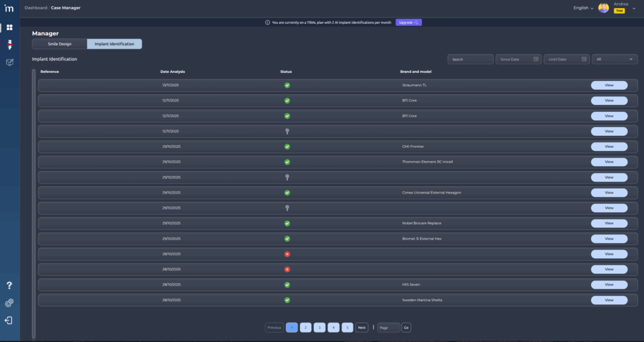Open settings via the gears icon
644x342 pixels.
[9, 303]
